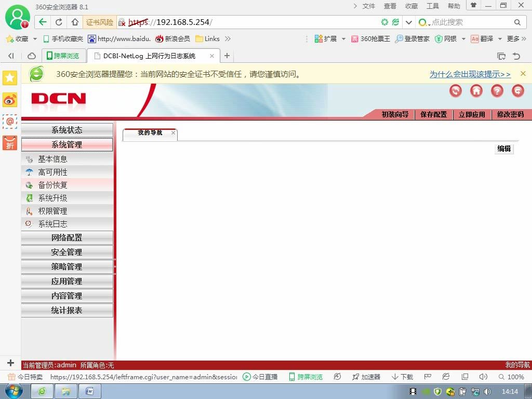Reload the page with refresh icon
This screenshot has width=532, height=399.
click(59, 22)
